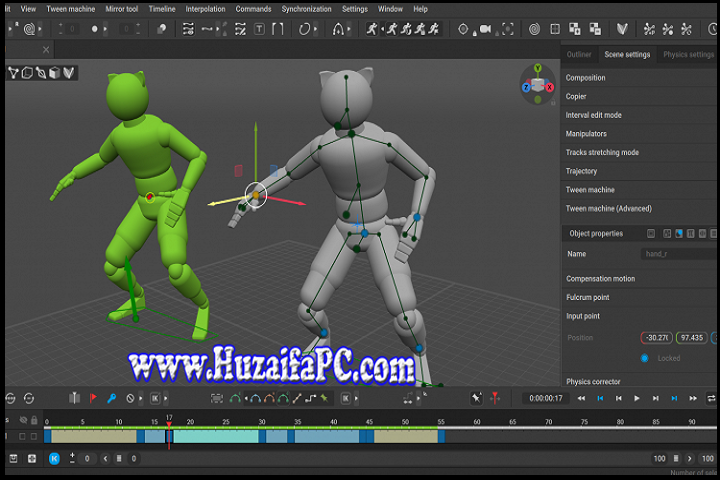The image size is (720, 480).
Task: Expand the Compensation motion section
Action: [638, 279]
